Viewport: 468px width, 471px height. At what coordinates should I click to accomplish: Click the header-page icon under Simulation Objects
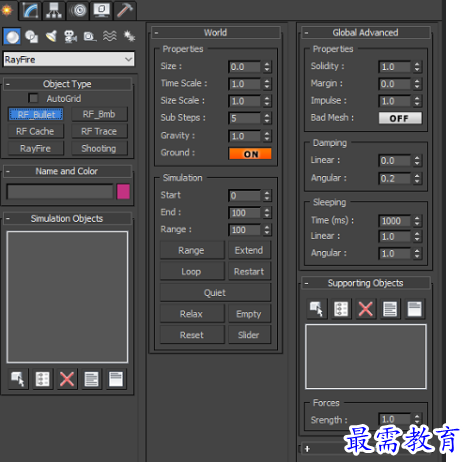pos(116,379)
